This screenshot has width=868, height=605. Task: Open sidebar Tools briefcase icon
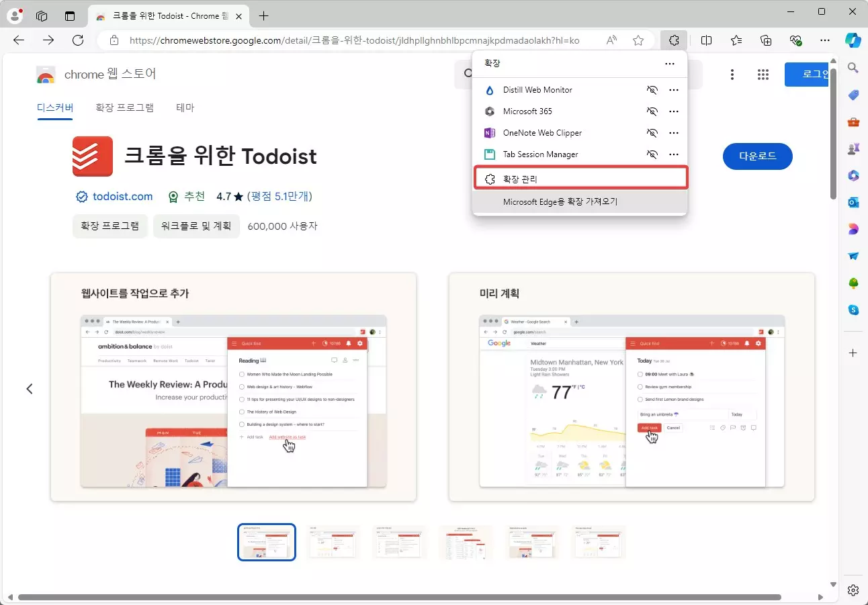point(853,122)
